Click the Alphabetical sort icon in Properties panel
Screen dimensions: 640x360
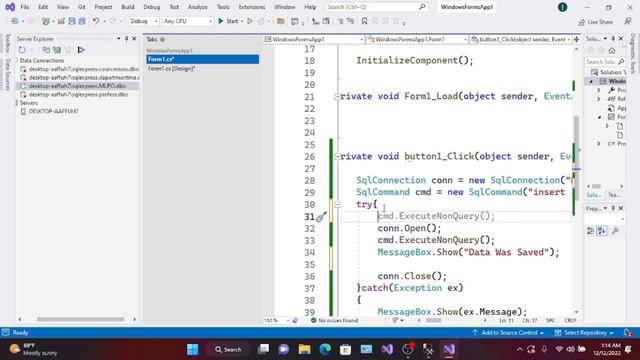pos(602,231)
